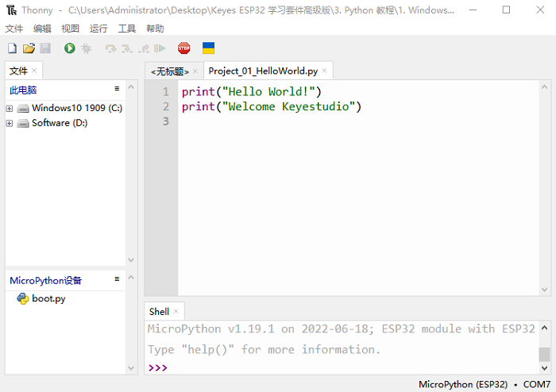Open a file with the folder icon
556x392 pixels.
(29, 48)
